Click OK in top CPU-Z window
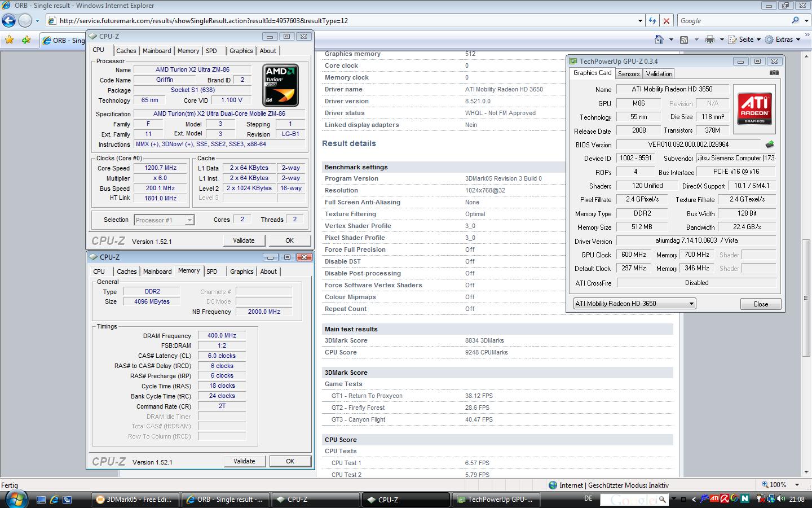 (x=289, y=240)
